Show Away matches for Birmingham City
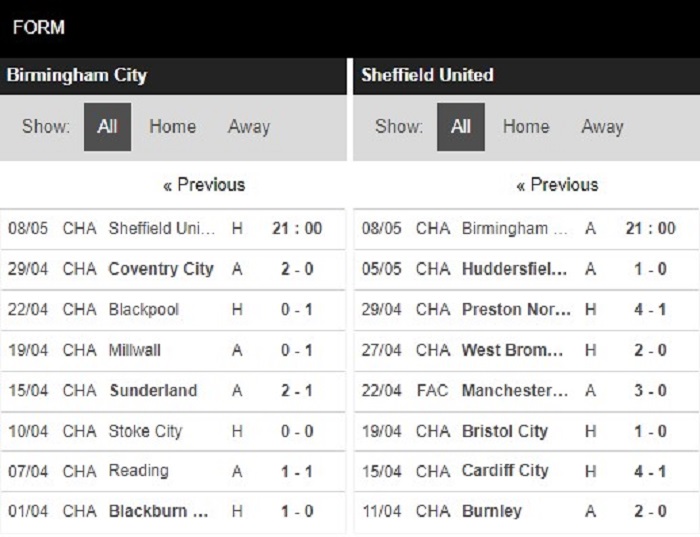 click(x=249, y=127)
